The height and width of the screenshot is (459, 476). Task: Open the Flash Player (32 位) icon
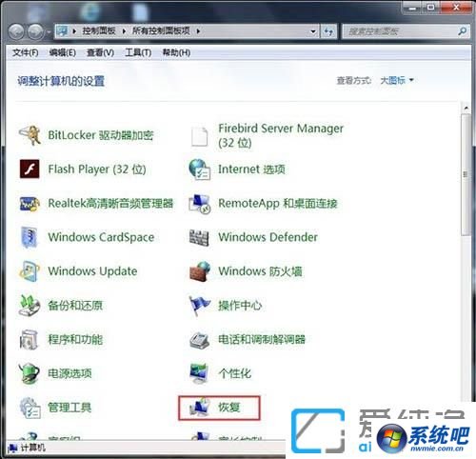pyautogui.click(x=30, y=169)
